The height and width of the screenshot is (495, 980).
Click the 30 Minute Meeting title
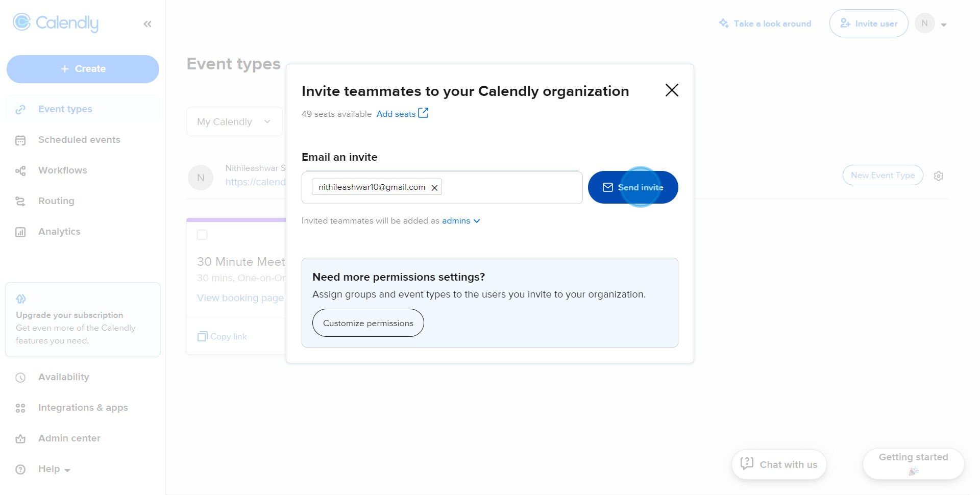click(241, 262)
